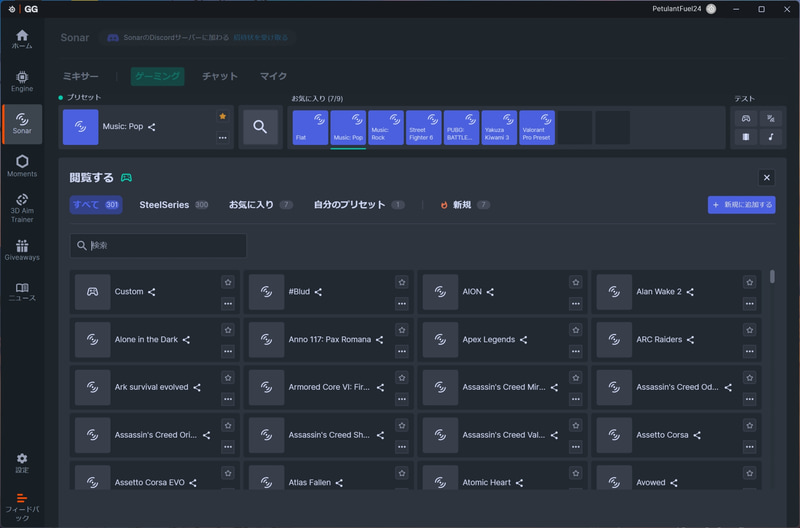Screen dimensions: 800x528
Task: Select the Assassin's Creed Mir... preset icon
Action: pos(440,387)
